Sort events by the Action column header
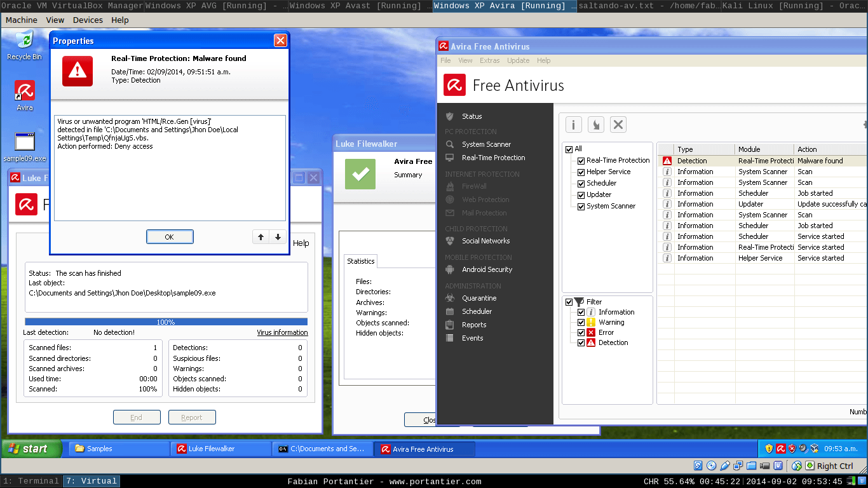 (831, 149)
